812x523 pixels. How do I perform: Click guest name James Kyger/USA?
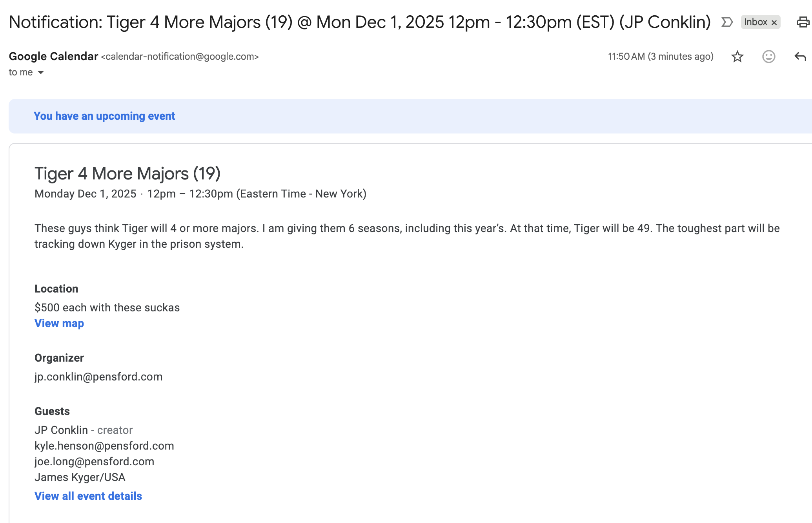80,477
